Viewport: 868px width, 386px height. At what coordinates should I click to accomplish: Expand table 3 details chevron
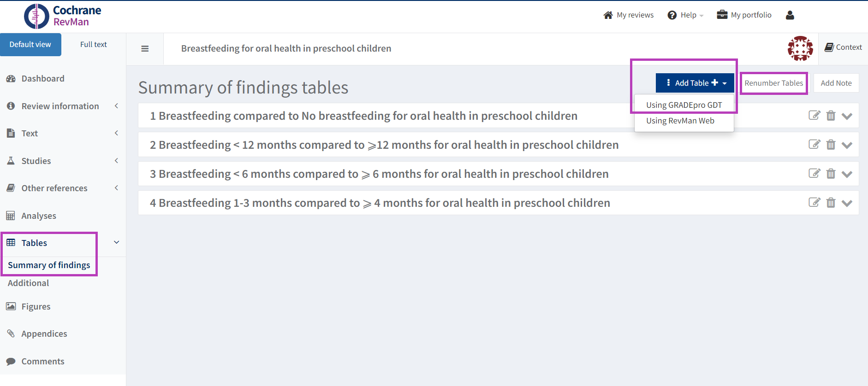pyautogui.click(x=847, y=174)
